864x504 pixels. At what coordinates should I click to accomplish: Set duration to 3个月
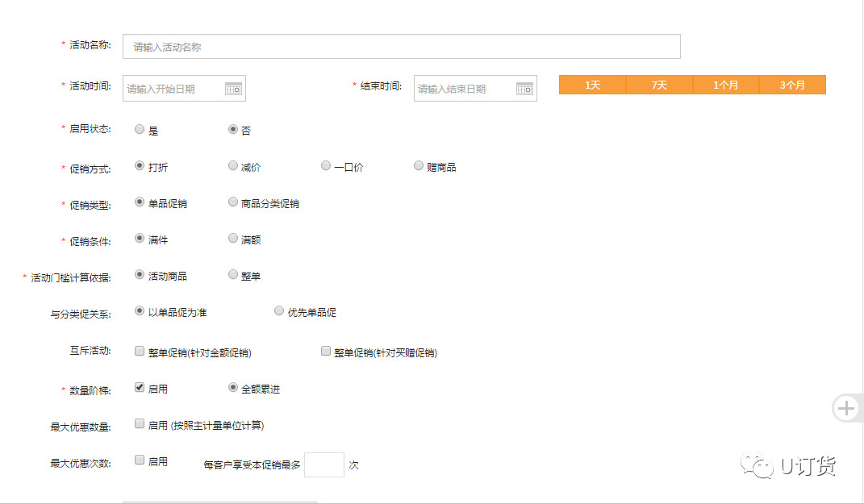[x=792, y=85]
